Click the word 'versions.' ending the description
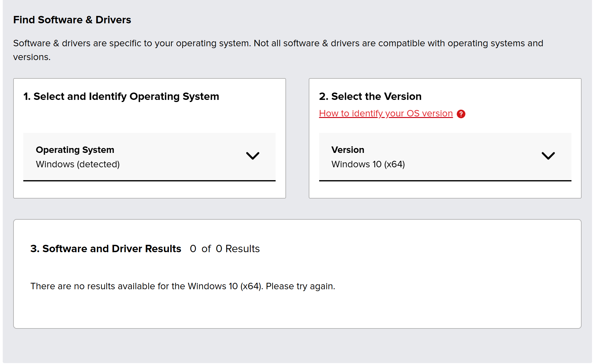The image size is (596, 364). 32,57
